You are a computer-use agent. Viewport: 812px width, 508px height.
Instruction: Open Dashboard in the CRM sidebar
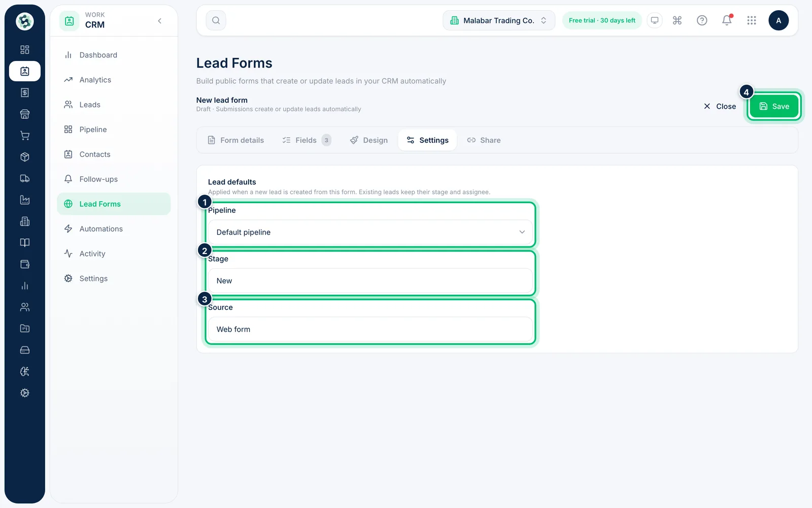(x=114, y=55)
